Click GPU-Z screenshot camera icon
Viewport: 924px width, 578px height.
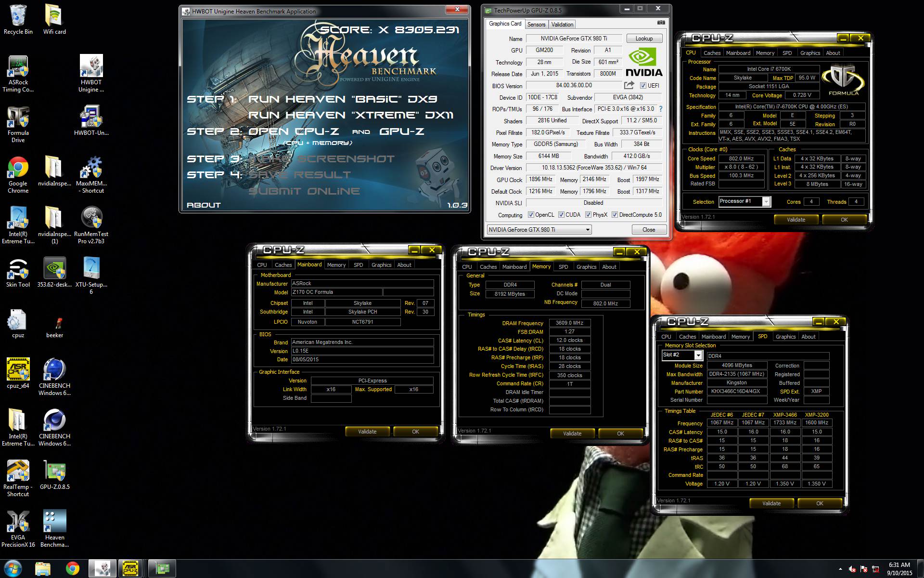tap(661, 23)
